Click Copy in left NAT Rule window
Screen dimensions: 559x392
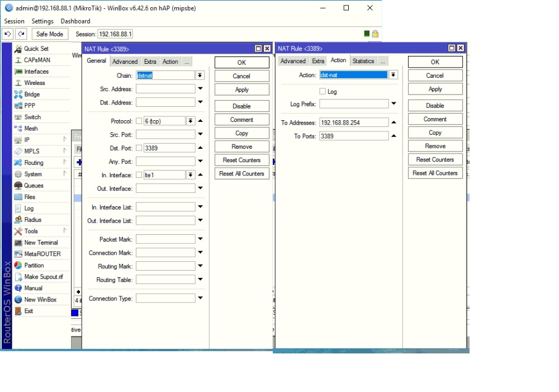(241, 133)
